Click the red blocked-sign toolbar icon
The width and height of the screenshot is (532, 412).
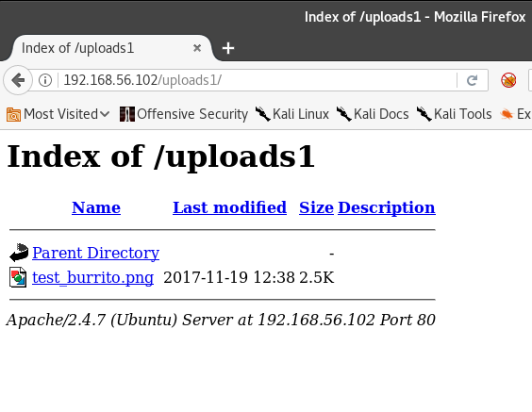click(508, 80)
